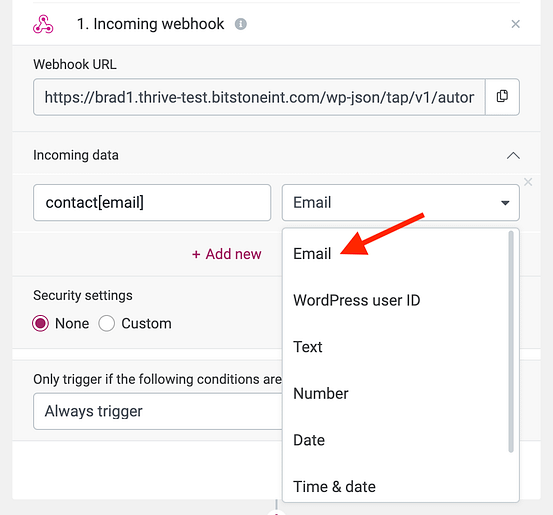
Task: Select the None security option
Action: 40,323
